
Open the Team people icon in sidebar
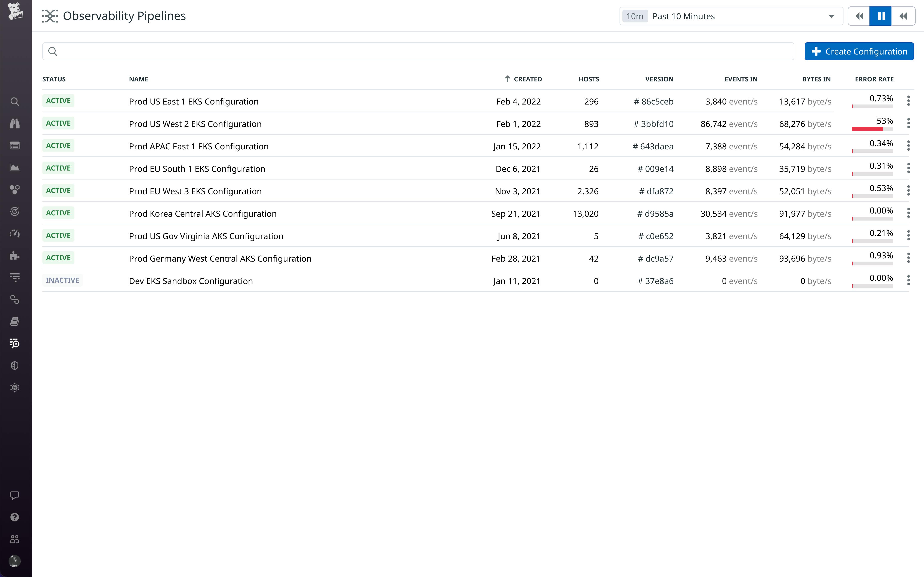(15, 539)
